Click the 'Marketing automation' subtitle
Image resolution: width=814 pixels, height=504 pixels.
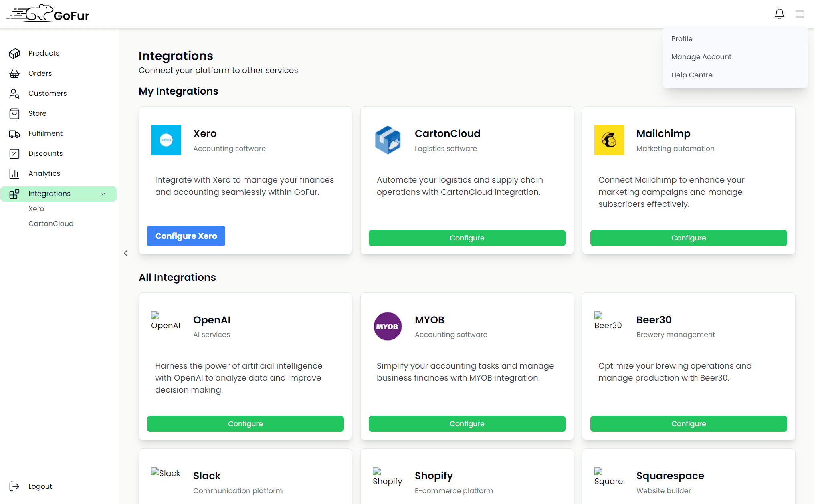click(x=675, y=149)
